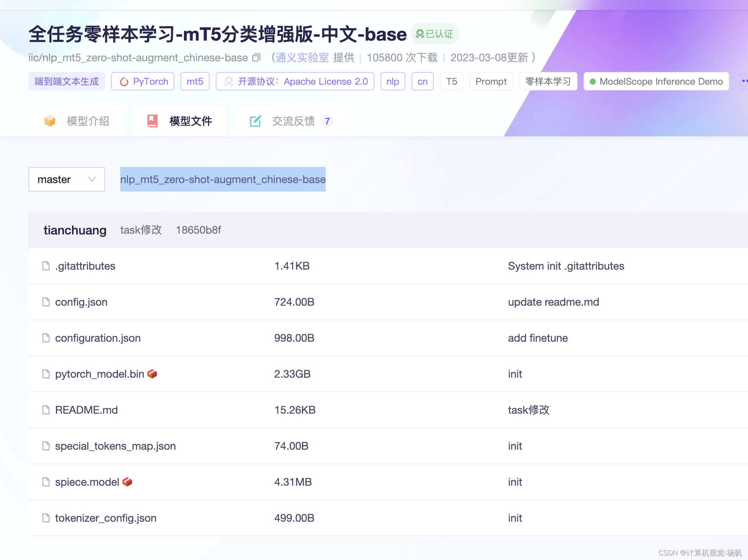Click the green 已认证 certified badge
The image size is (748, 560).
[x=435, y=34]
